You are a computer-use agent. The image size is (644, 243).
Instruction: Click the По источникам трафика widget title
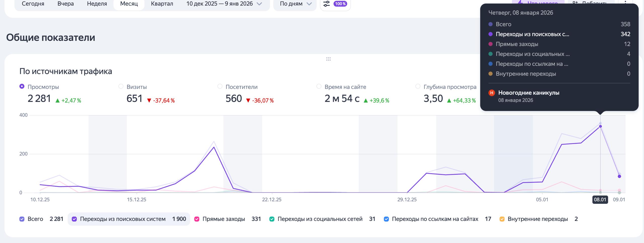coord(66,71)
